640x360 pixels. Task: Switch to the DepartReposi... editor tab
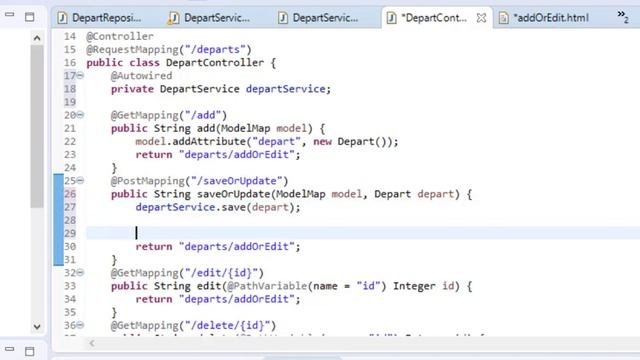pos(99,18)
